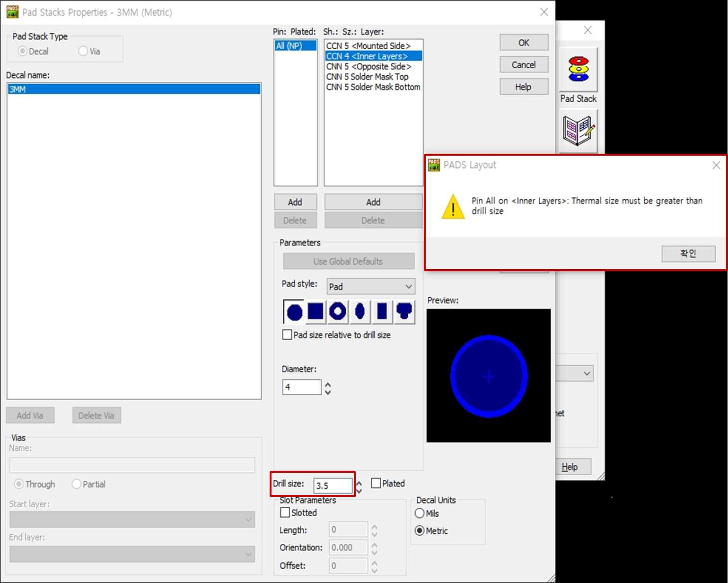Open Pad Stack tool in background window
Screen dimensions: 728x583
tap(578, 70)
